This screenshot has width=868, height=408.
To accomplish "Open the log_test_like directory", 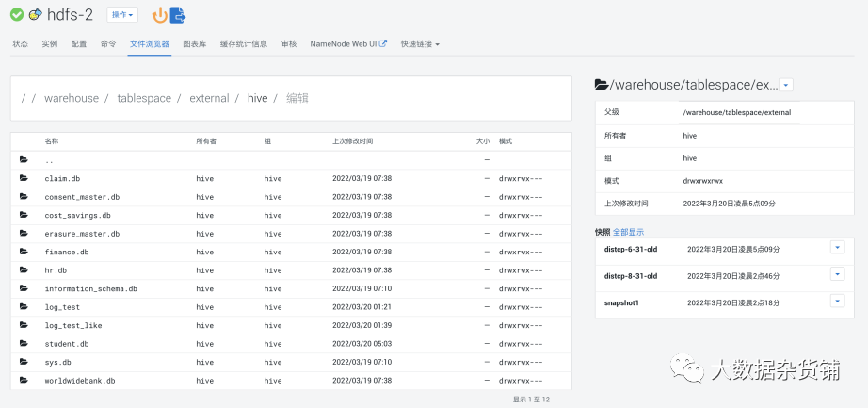I will coord(73,325).
